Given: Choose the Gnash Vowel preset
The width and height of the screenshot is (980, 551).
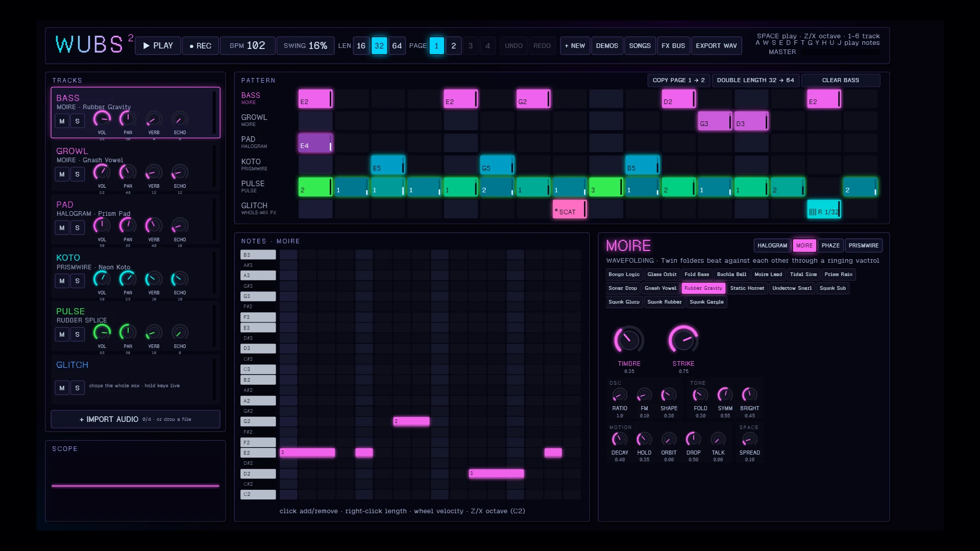Looking at the screenshot, I should point(660,288).
